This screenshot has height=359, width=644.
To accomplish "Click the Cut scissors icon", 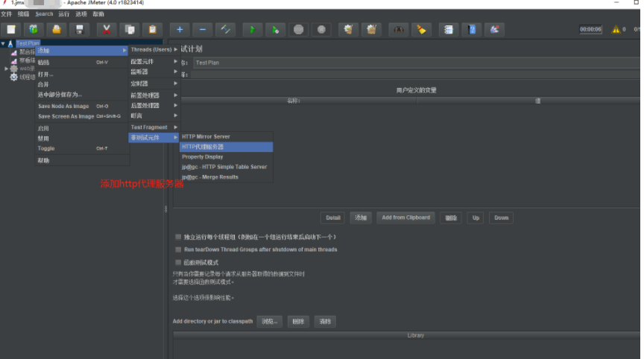I will (107, 30).
